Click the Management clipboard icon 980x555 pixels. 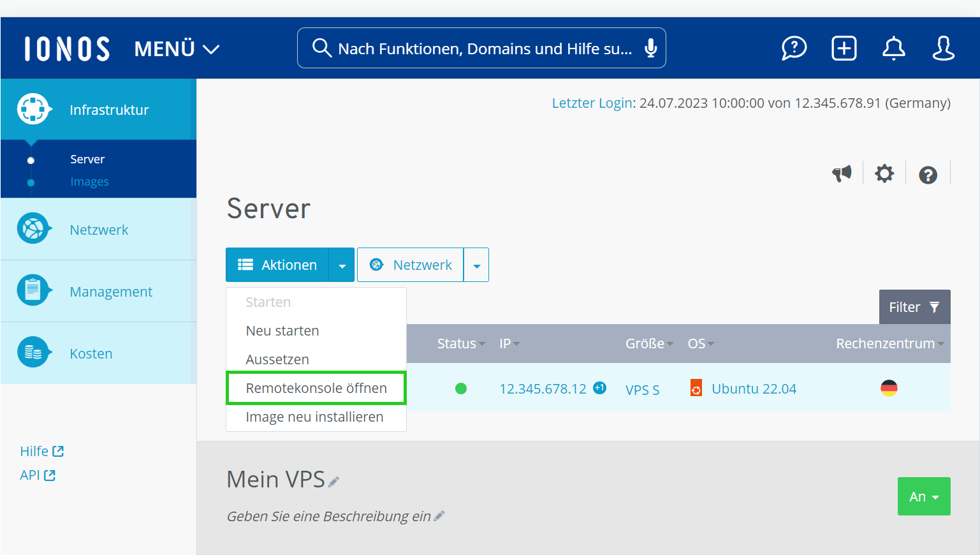34,290
